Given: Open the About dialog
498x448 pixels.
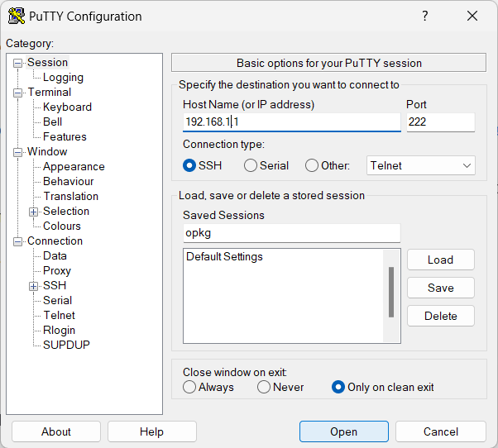Looking at the screenshot, I should (x=56, y=431).
